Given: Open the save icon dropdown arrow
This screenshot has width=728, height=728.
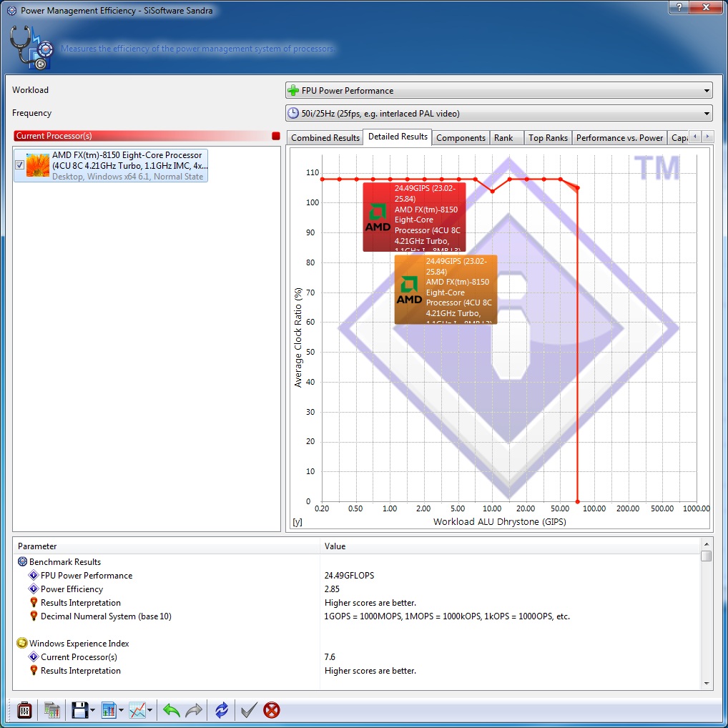Looking at the screenshot, I should coord(92,710).
